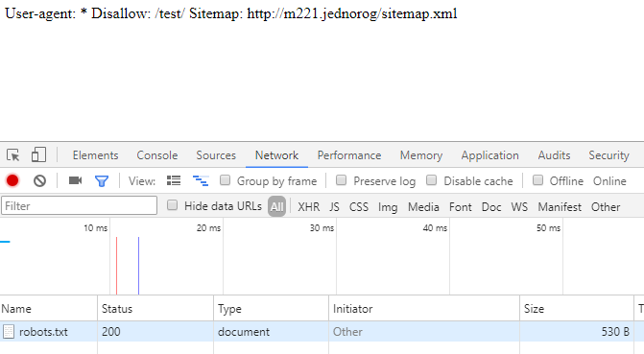
Task: Sort by the Name column header
Action: pos(48,309)
